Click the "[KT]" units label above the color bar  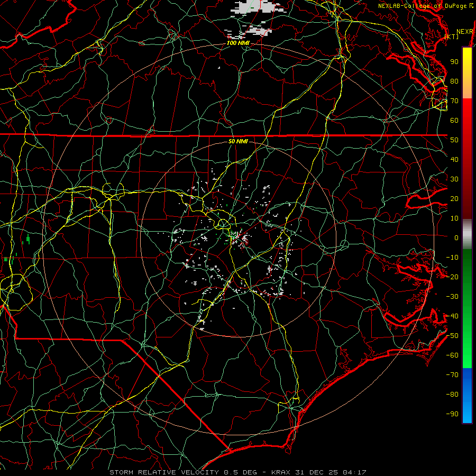click(452, 36)
